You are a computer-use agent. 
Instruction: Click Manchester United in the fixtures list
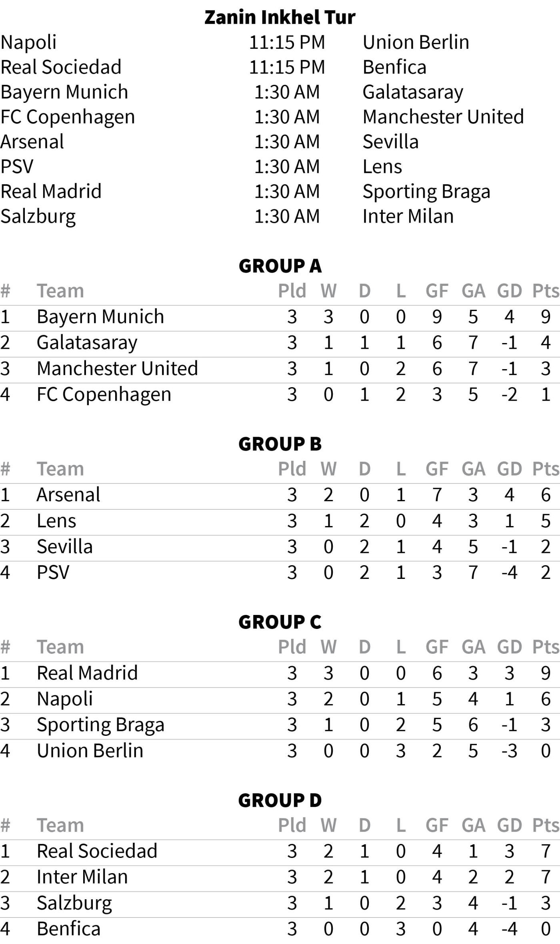tap(443, 116)
